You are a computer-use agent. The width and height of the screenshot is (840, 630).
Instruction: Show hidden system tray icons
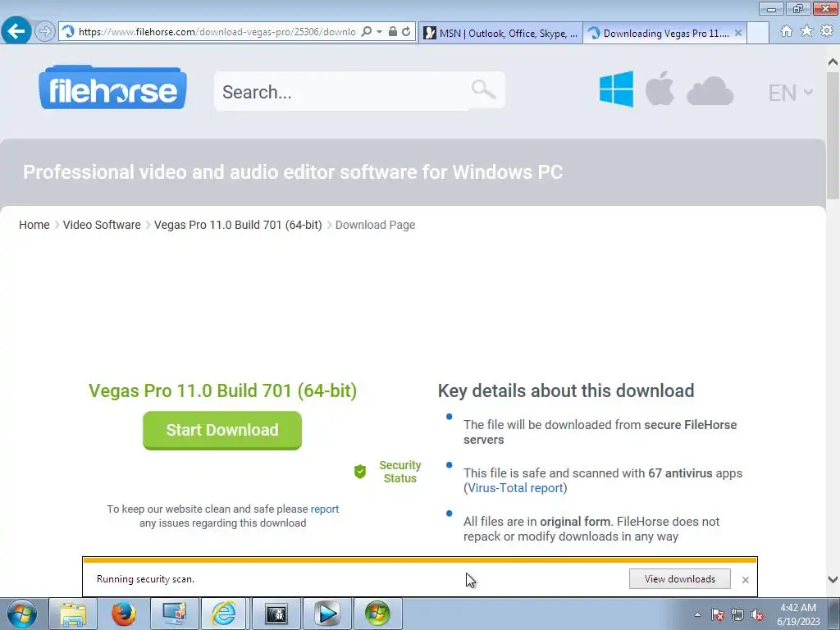697,614
